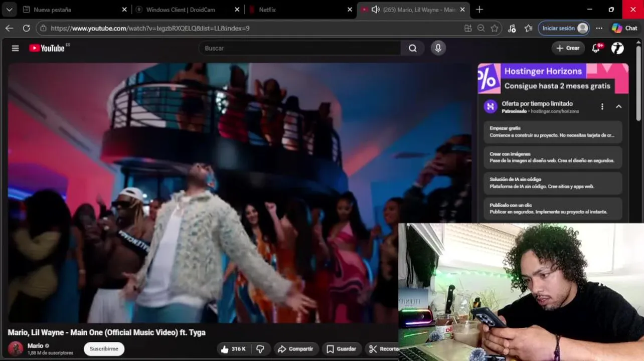The height and width of the screenshot is (361, 644).
Task: Click the Iniciar sesión button
Action: 564,28
